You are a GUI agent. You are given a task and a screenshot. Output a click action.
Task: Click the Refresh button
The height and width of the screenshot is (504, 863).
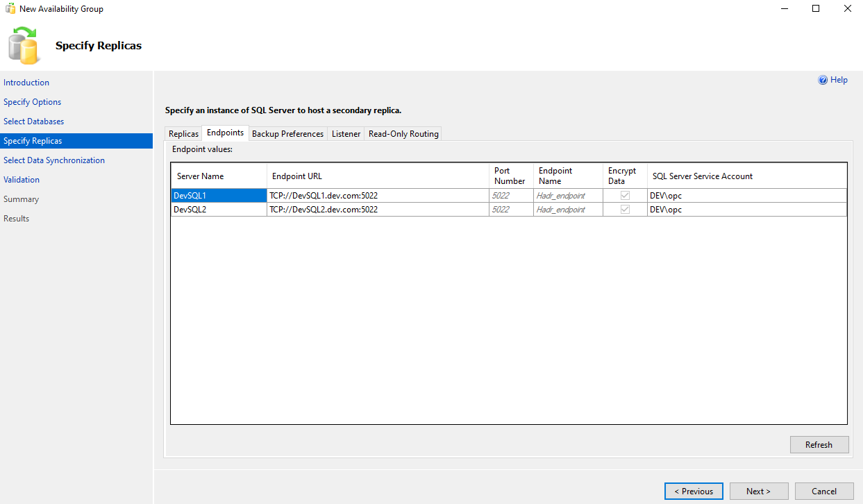point(819,445)
